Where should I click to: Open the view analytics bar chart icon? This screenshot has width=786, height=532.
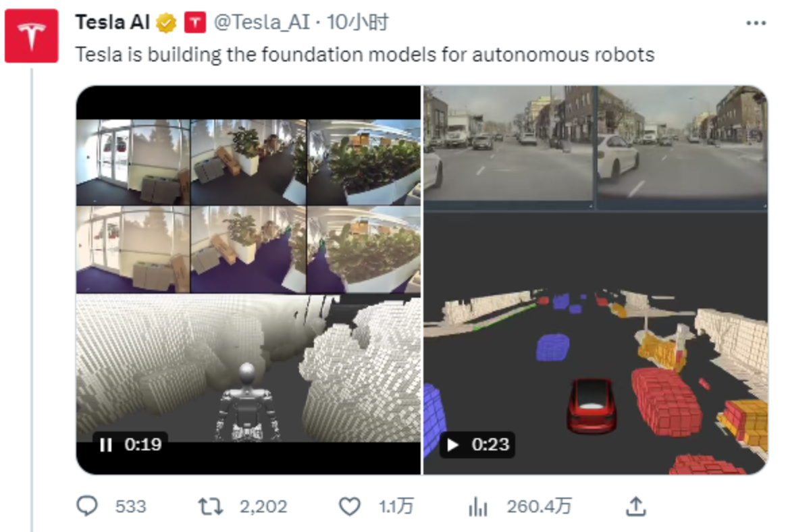477,506
